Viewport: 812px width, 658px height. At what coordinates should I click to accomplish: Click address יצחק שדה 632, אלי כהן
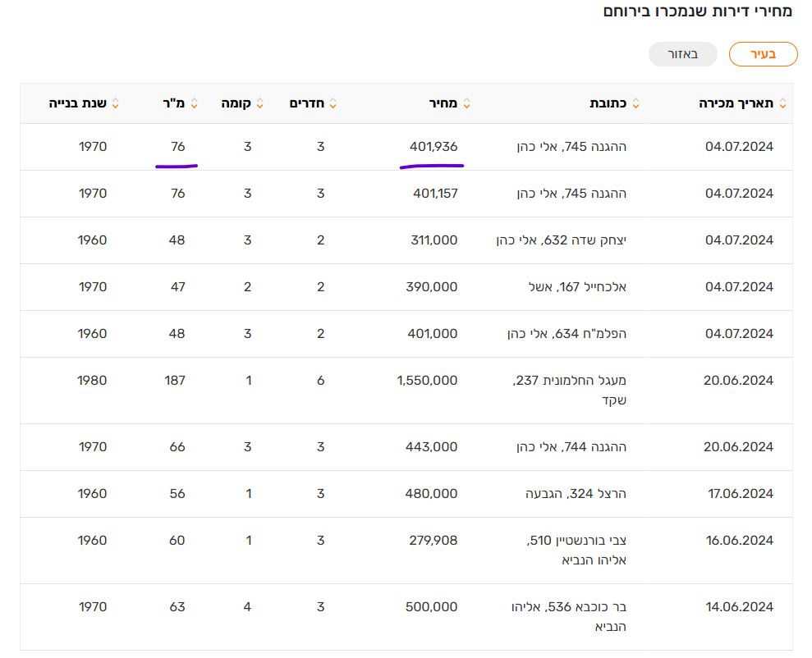pyautogui.click(x=567, y=240)
